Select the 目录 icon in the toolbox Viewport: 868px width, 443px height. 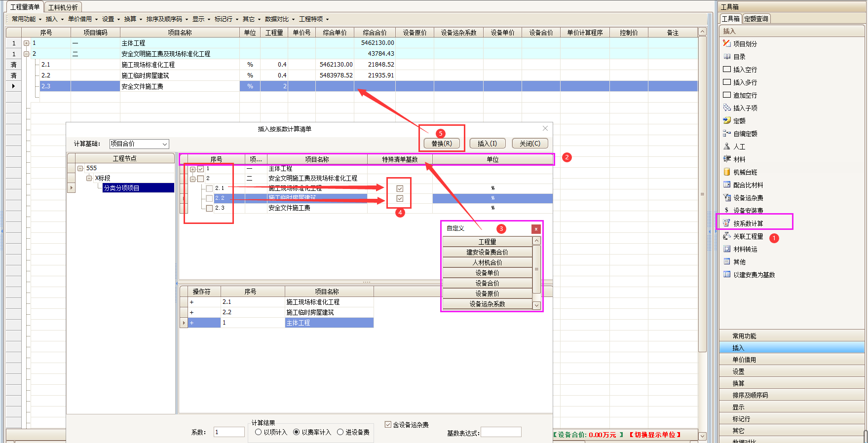tap(726, 57)
